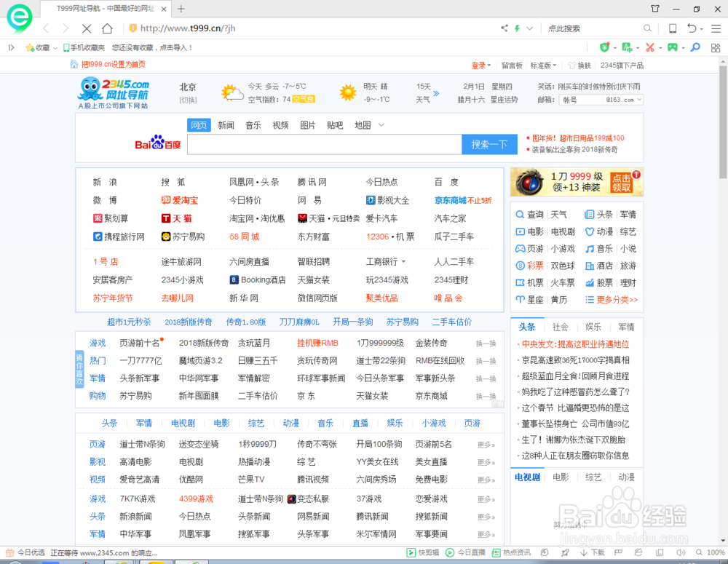
Task: Click the share icon in address bar
Action: 505,28
